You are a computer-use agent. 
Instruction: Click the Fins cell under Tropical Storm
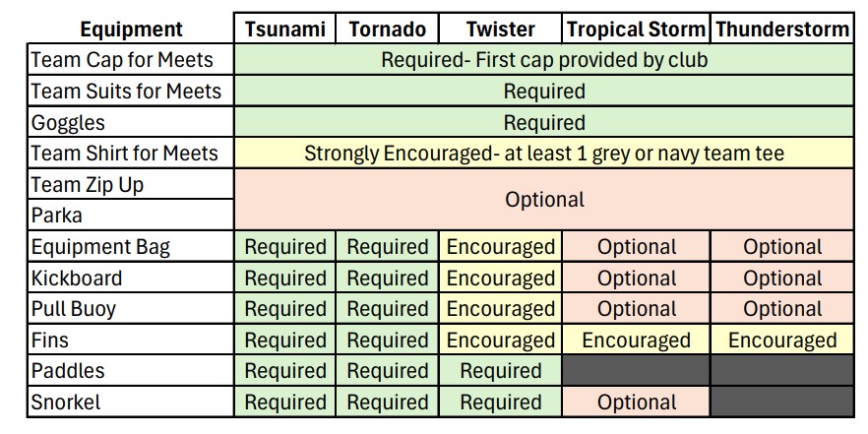click(636, 341)
